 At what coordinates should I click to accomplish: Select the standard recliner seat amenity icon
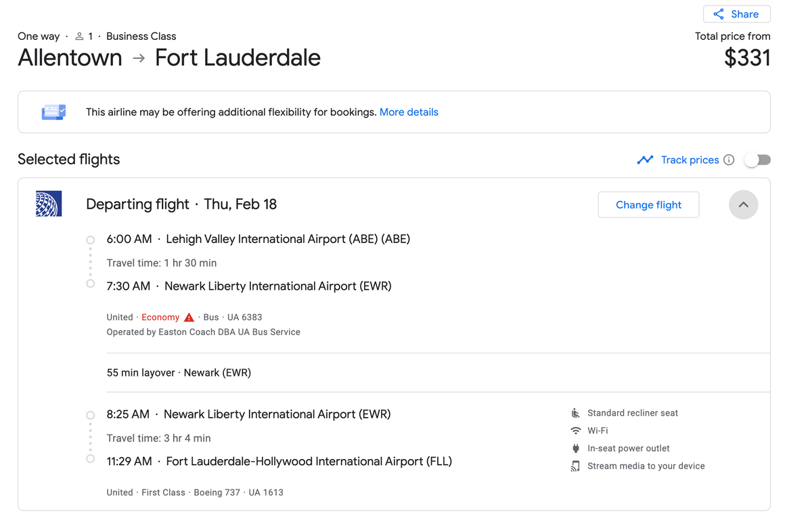coord(575,412)
